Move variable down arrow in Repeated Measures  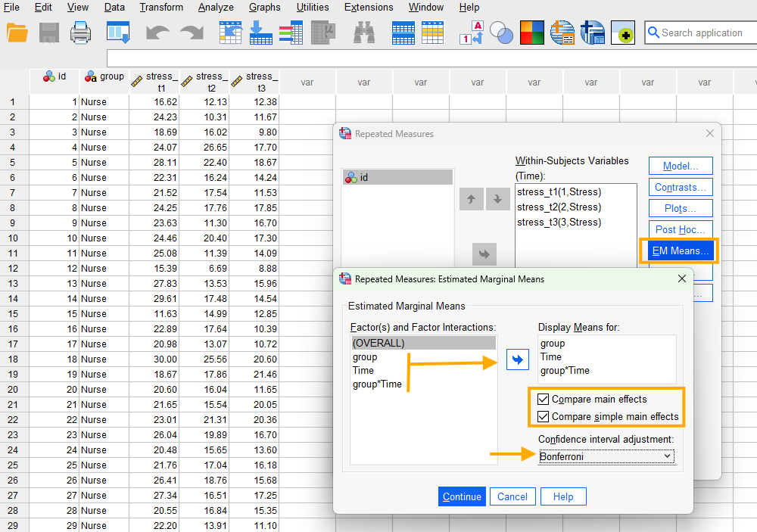coord(498,199)
